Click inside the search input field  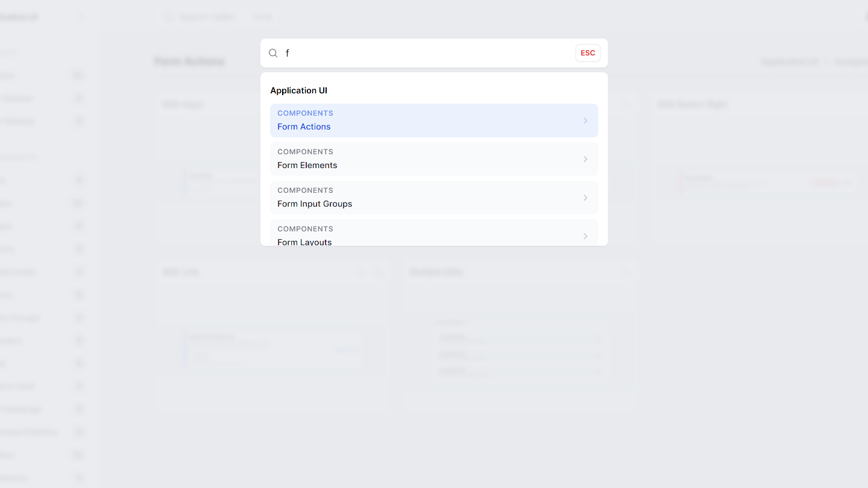click(422, 53)
